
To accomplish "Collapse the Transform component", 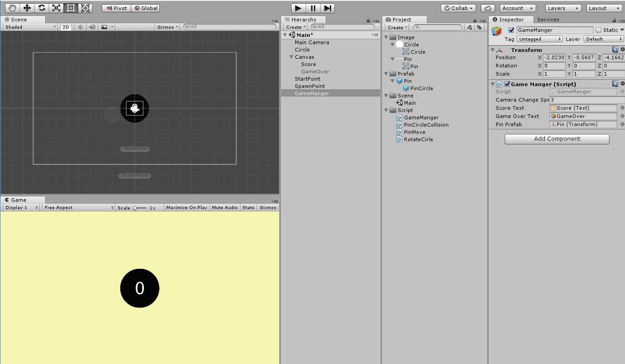I will (x=493, y=50).
